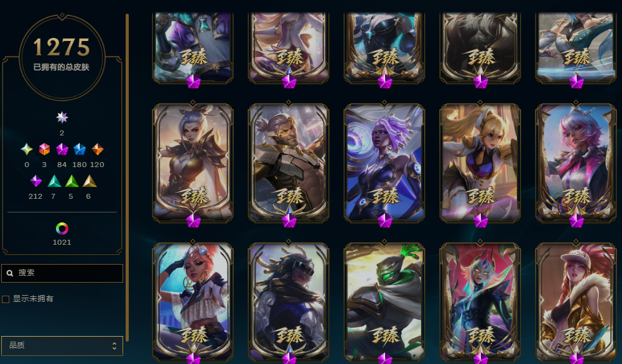
Task: Click the 搜索 search input field
Action: click(x=62, y=273)
